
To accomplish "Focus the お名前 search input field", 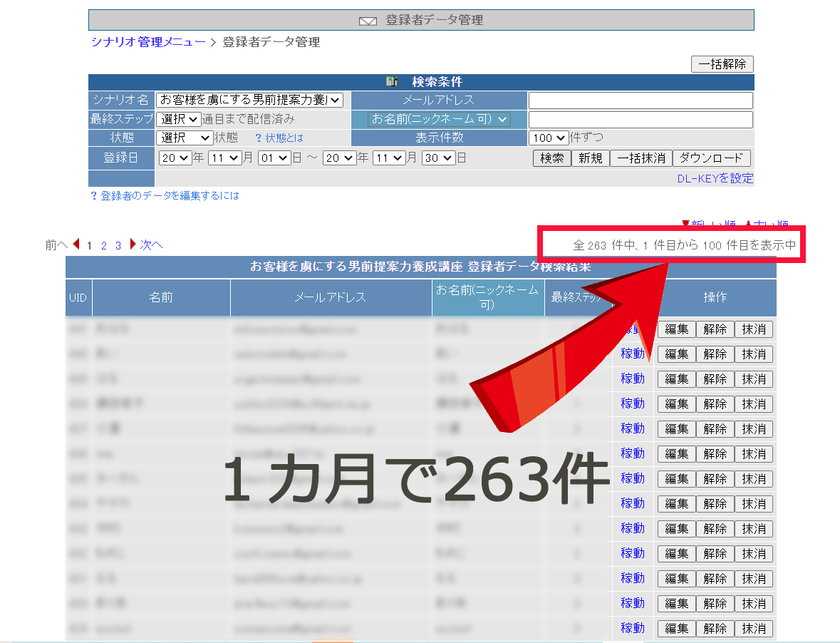I will point(641,120).
